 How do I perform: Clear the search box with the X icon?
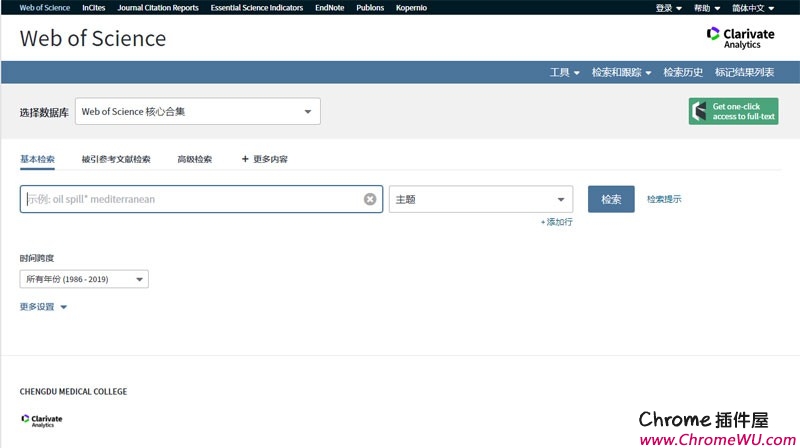tap(370, 199)
